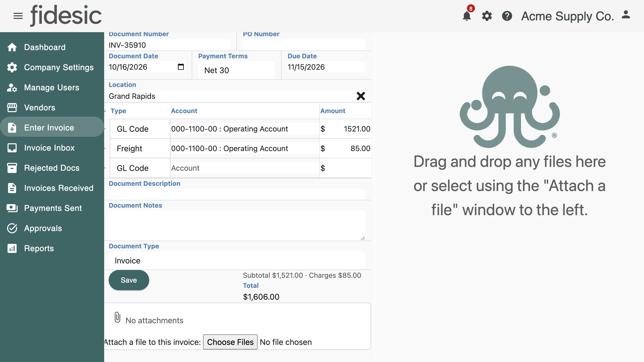Edit the Operating Account on the 1521.00 line
This screenshot has width=644, height=362.
(x=245, y=129)
